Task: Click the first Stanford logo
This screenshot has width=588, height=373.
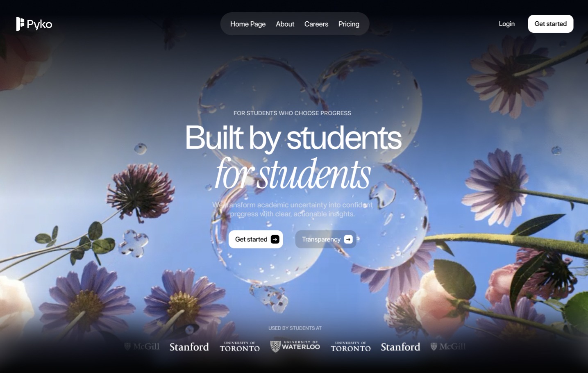Action: pos(189,347)
